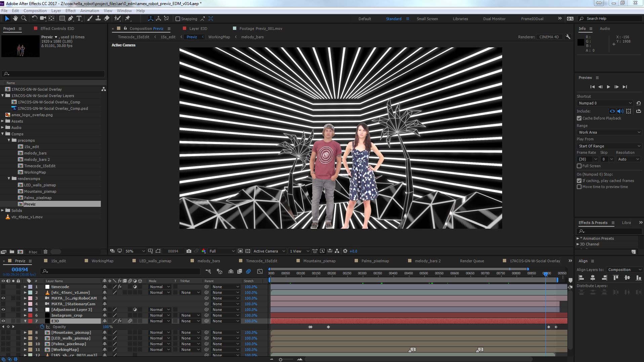The image size is (644, 362).
Task: Switch to Small Screen workspace
Action: click(x=427, y=19)
